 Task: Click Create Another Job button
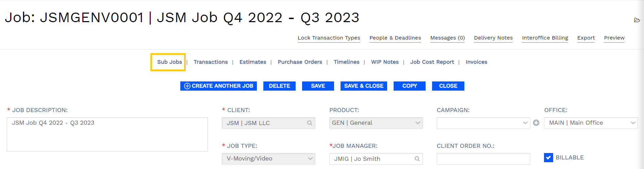point(218,86)
